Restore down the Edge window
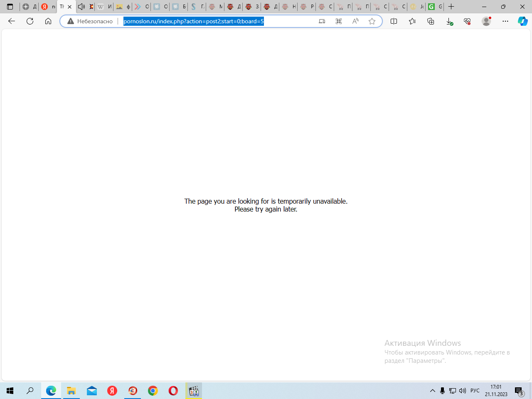Viewport: 532px width, 399px height. 503,7
